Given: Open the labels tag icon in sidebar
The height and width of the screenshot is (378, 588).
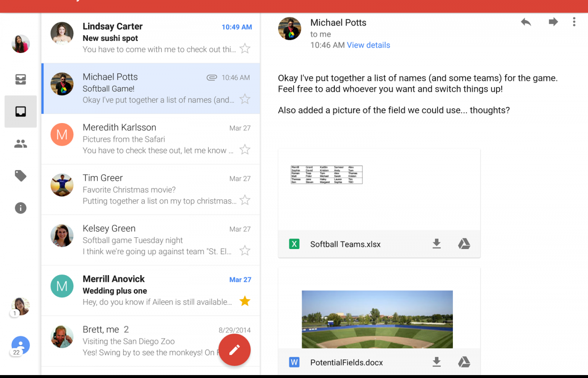Looking at the screenshot, I should point(21,176).
